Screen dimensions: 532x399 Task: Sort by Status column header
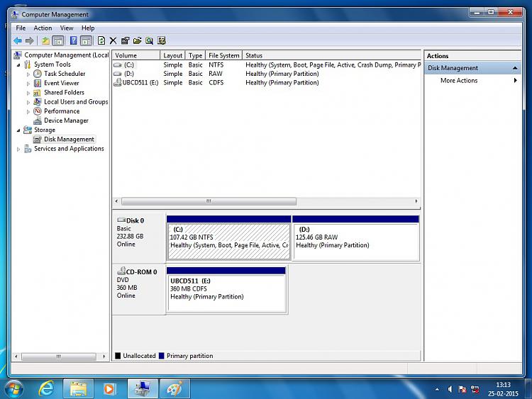(x=332, y=55)
